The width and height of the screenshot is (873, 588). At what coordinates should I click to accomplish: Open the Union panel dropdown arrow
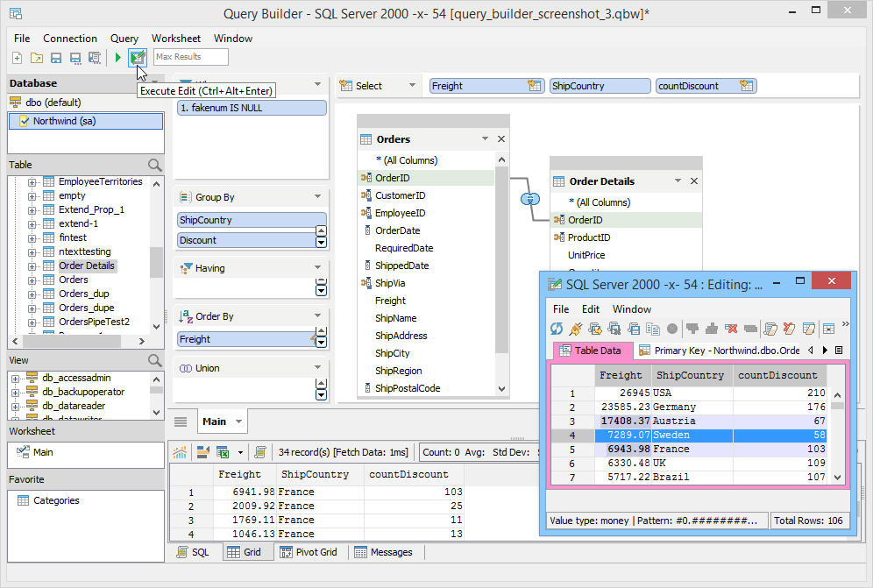coord(317,367)
